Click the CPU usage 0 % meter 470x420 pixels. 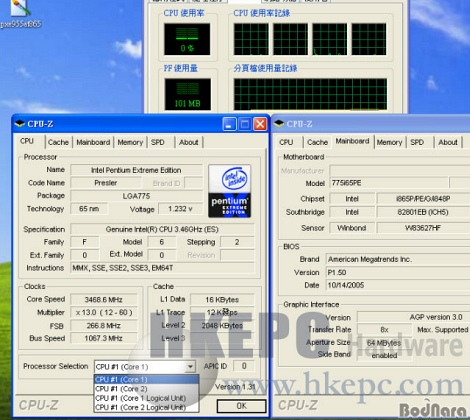click(187, 39)
